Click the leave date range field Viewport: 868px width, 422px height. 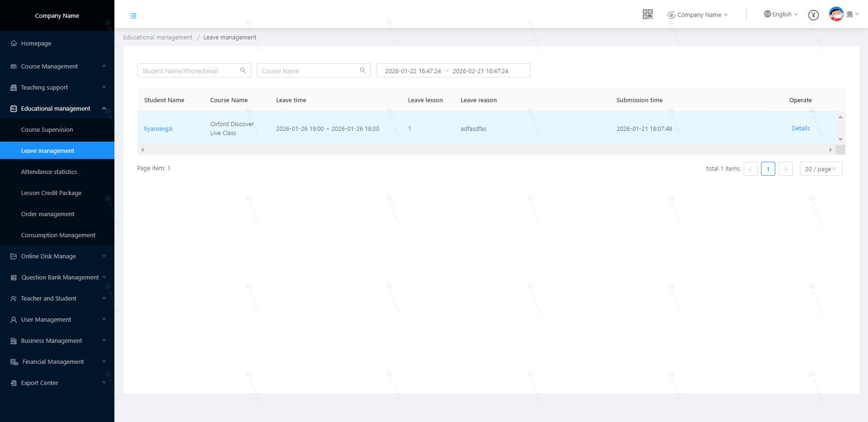pos(453,71)
